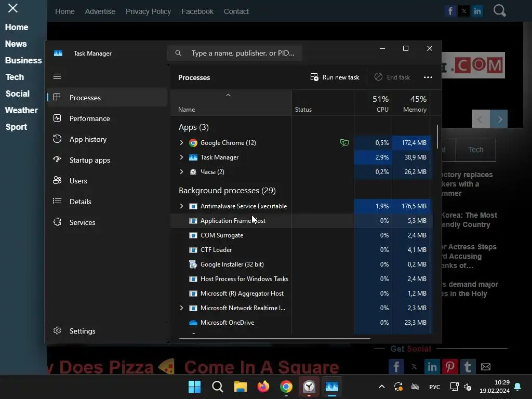
Task: Click the notification bell in taskbar
Action: click(518, 387)
